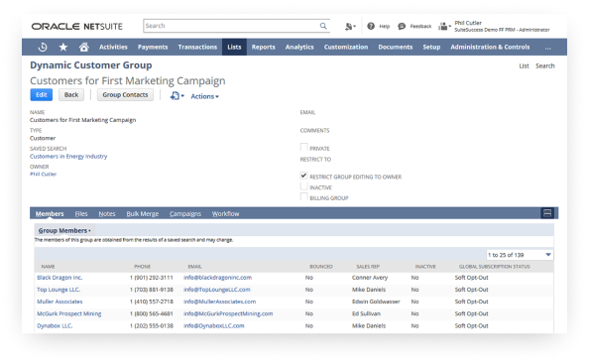Email info@McGurkProspectMining.com
589x364 pixels.
click(x=228, y=313)
